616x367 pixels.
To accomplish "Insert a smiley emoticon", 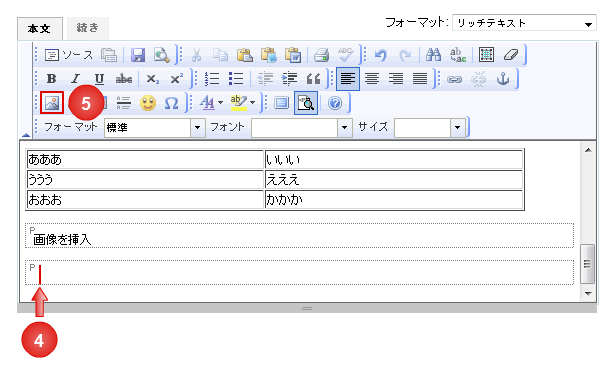I will coord(148,103).
